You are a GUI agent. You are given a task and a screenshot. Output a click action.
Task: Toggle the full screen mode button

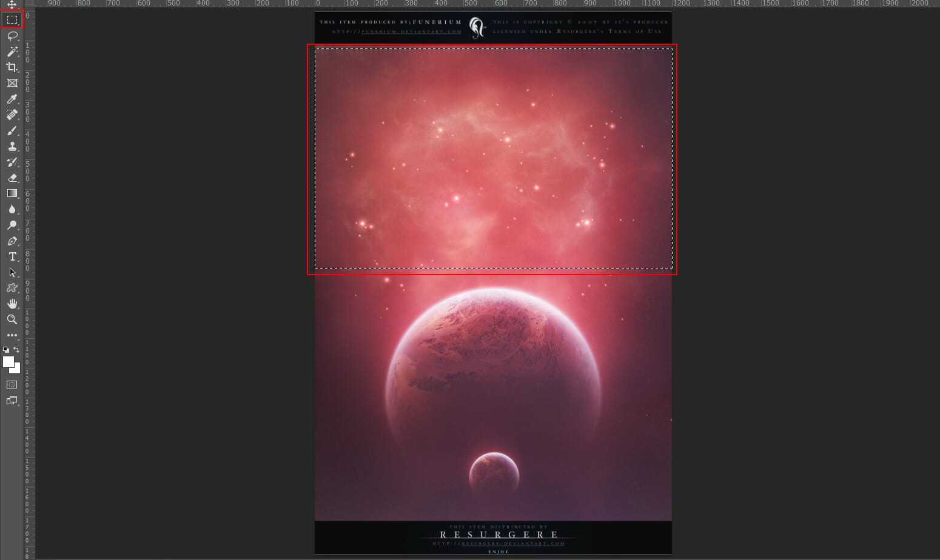tap(12, 401)
